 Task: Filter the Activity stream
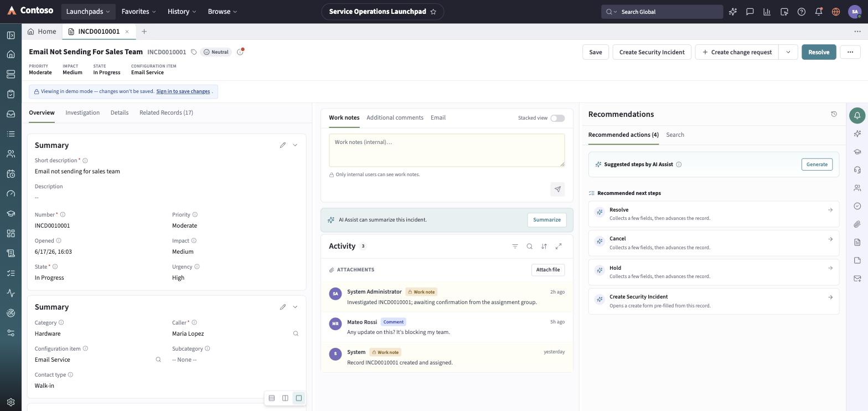[515, 246]
